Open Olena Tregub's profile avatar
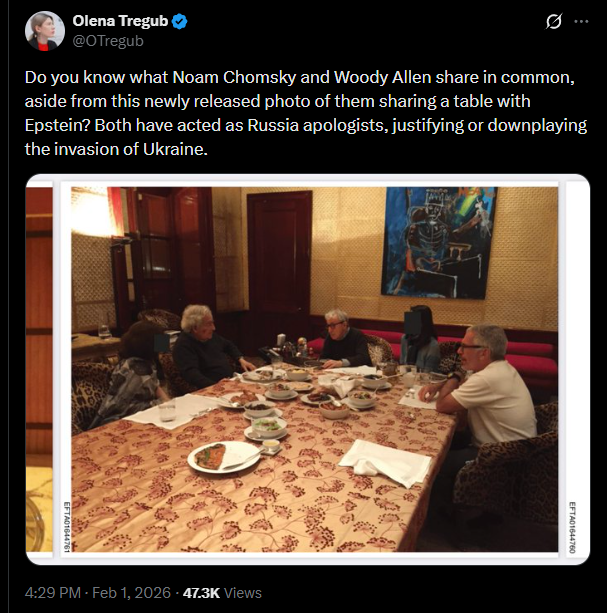 [45, 31]
